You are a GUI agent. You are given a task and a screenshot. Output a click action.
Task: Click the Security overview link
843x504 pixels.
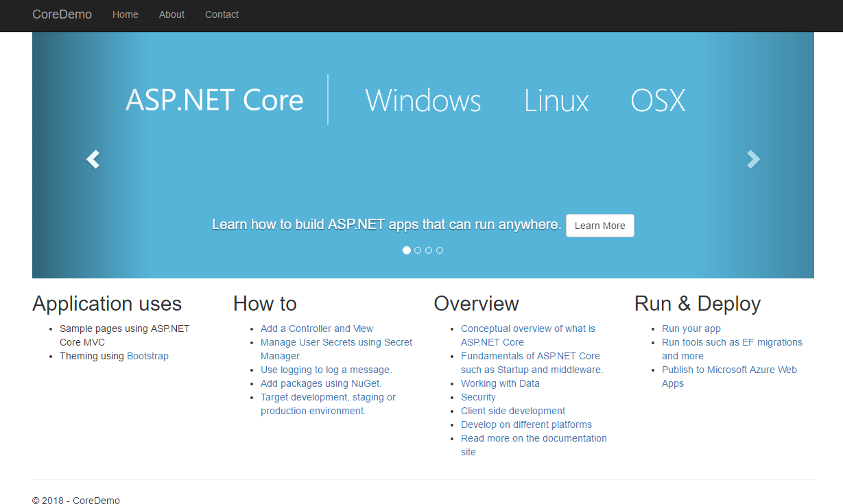[478, 397]
